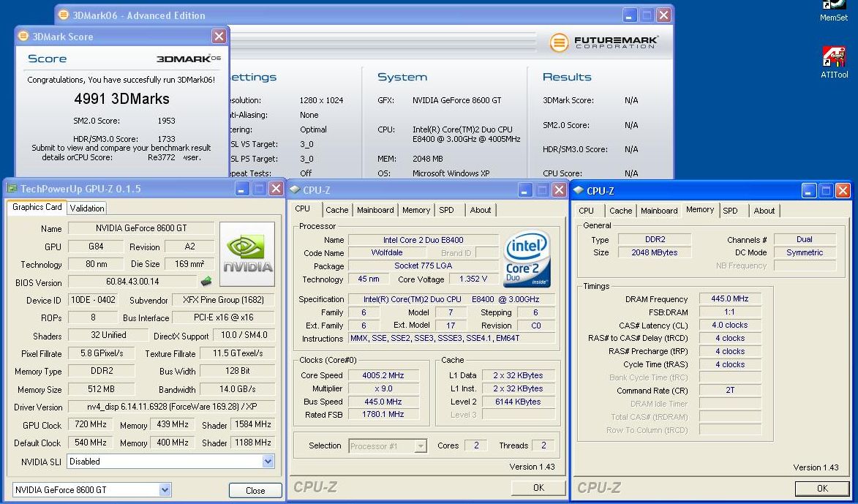Click the Level 2 cache 6144 KBytes value
This screenshot has width=858, height=504.
[x=518, y=402]
